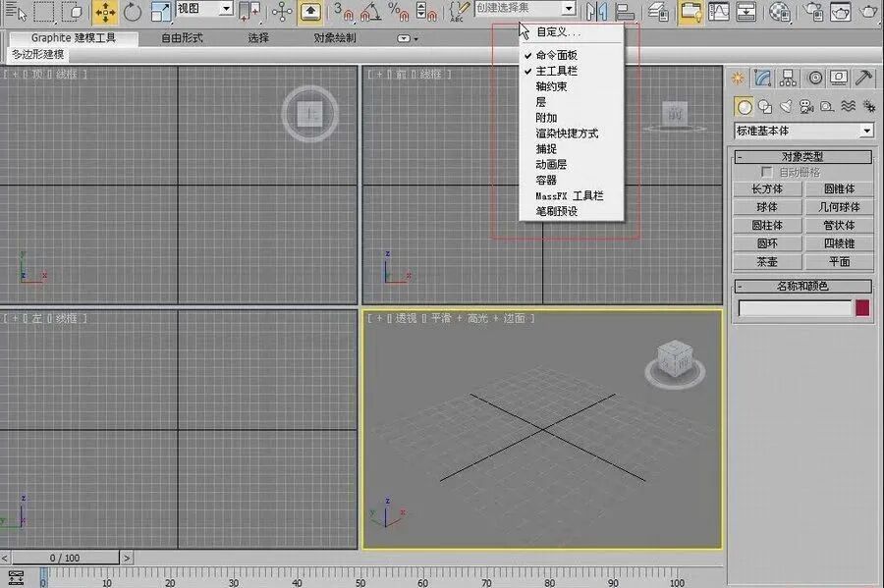Click the 圆柱体 button
Viewport: 884px width, 588px height.
click(x=767, y=226)
